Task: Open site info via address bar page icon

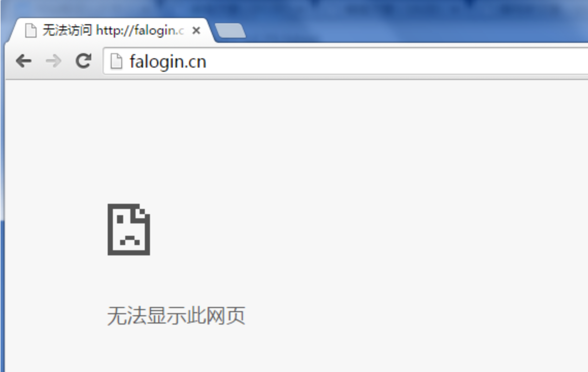Action: pyautogui.click(x=116, y=61)
